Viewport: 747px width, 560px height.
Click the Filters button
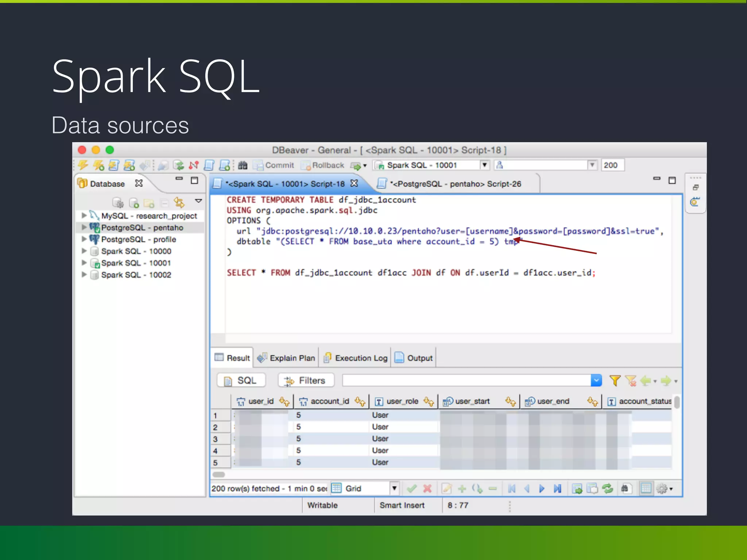point(306,380)
